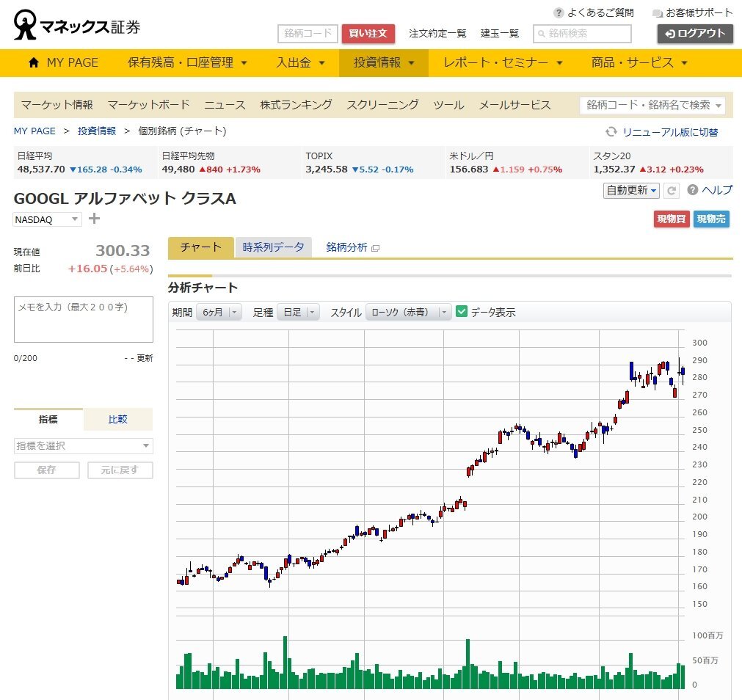Viewport: 742px width, 700px height.
Task: Click the help question mark icon
Action: tap(693, 190)
